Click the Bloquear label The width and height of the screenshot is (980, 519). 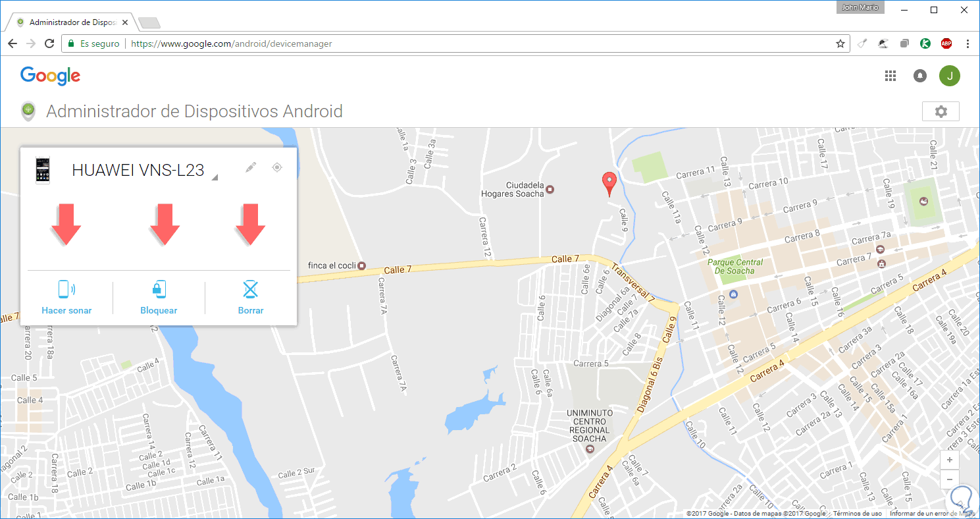159,310
